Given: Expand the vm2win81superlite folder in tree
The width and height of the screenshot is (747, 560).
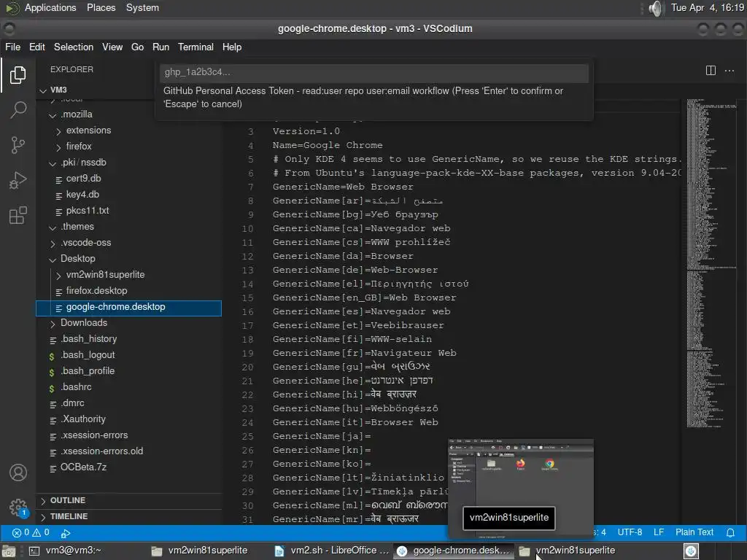Looking at the screenshot, I should pyautogui.click(x=58, y=275).
